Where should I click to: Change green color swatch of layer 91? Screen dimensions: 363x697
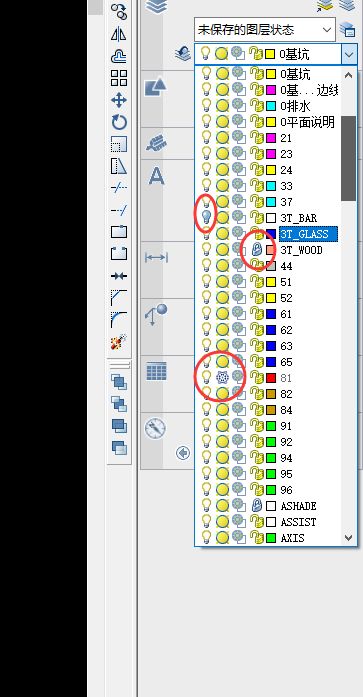coord(271,426)
